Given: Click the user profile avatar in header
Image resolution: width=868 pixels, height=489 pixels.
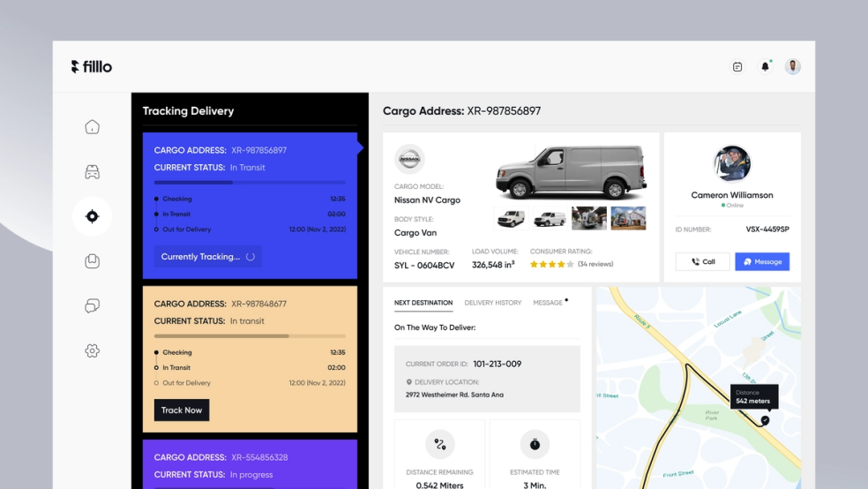Looking at the screenshot, I should click(x=792, y=67).
